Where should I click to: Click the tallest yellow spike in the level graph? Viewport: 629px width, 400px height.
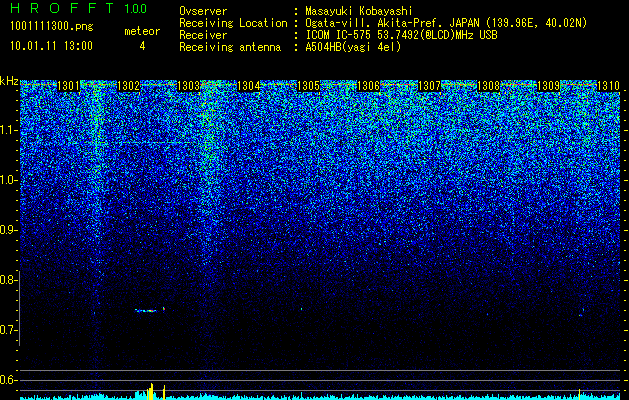(151, 392)
